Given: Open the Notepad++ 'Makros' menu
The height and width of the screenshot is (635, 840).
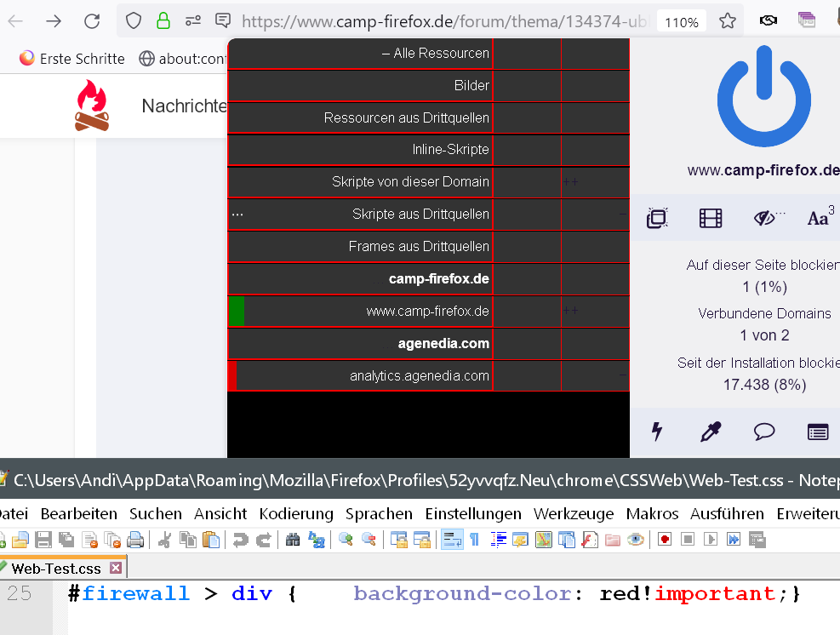Looking at the screenshot, I should pos(652,514).
